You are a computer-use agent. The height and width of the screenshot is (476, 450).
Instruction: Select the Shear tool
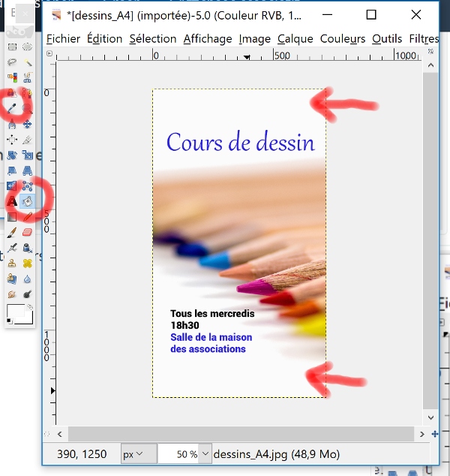coord(12,170)
